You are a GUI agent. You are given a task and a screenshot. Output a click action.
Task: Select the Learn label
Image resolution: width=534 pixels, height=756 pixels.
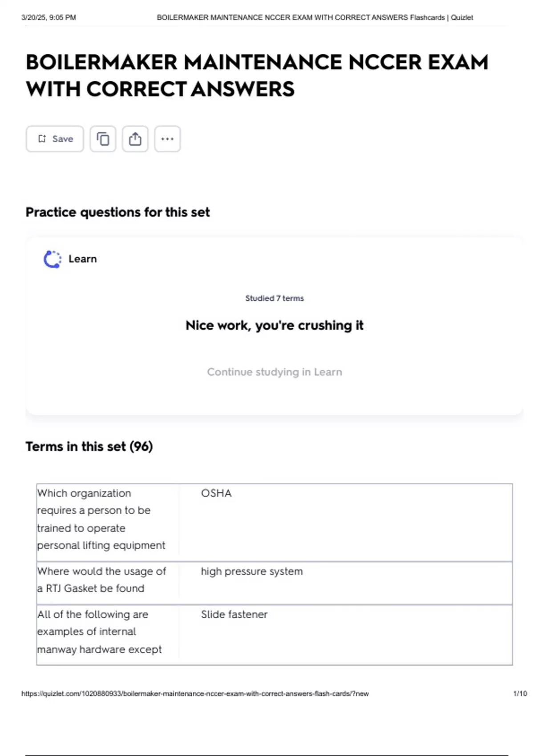point(83,259)
